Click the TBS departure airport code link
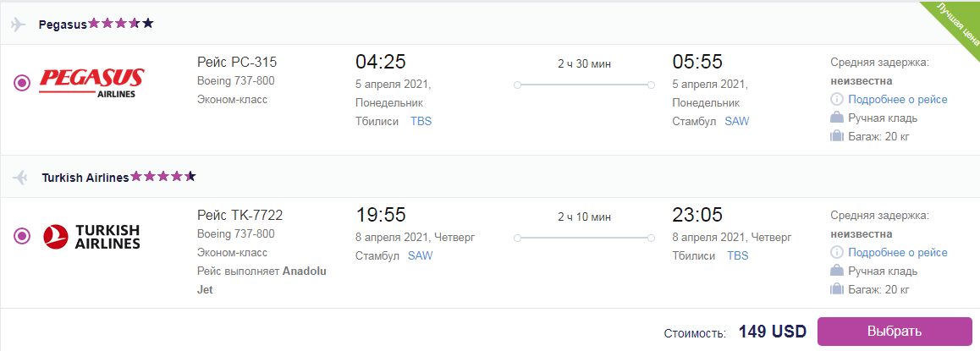The height and width of the screenshot is (351, 980). 421,121
